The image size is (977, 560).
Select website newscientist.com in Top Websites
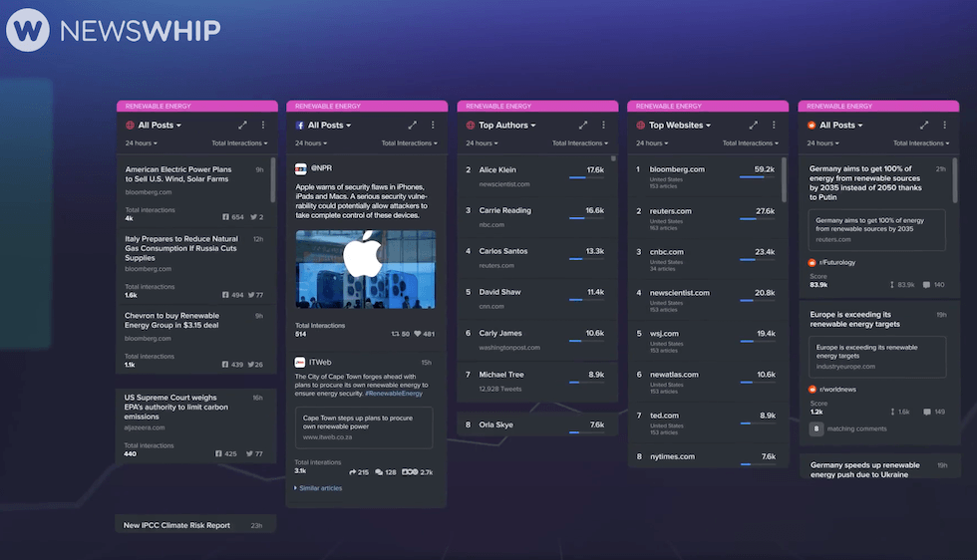click(x=679, y=293)
